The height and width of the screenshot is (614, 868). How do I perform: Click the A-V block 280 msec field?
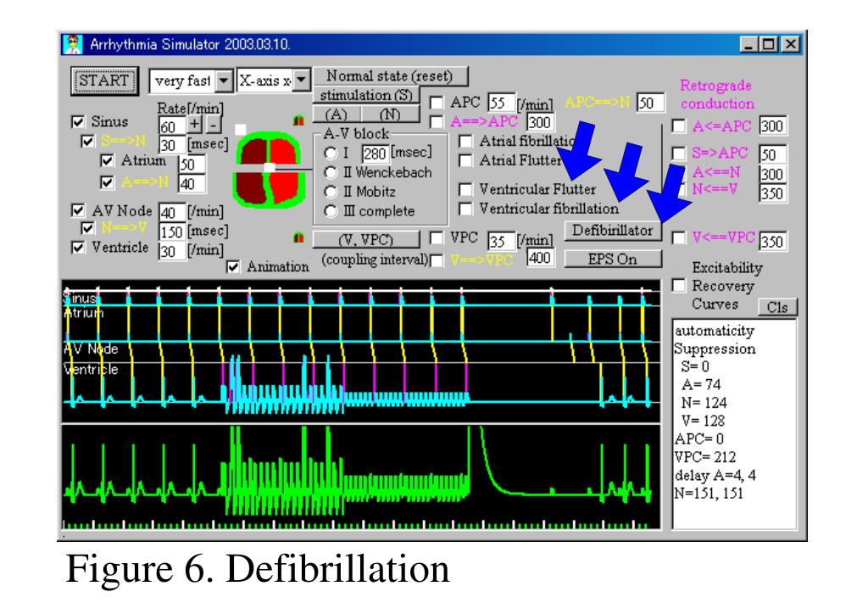point(375,153)
